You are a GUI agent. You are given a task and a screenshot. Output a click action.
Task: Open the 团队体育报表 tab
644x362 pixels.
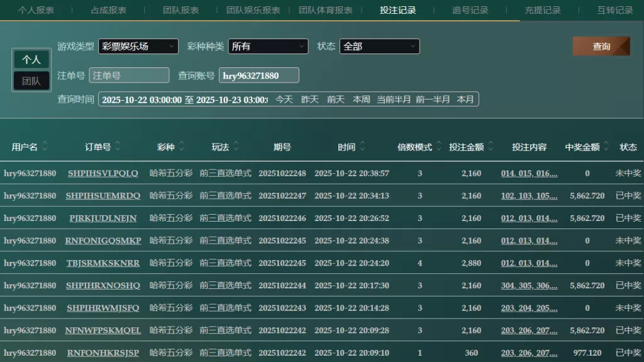coord(325,10)
